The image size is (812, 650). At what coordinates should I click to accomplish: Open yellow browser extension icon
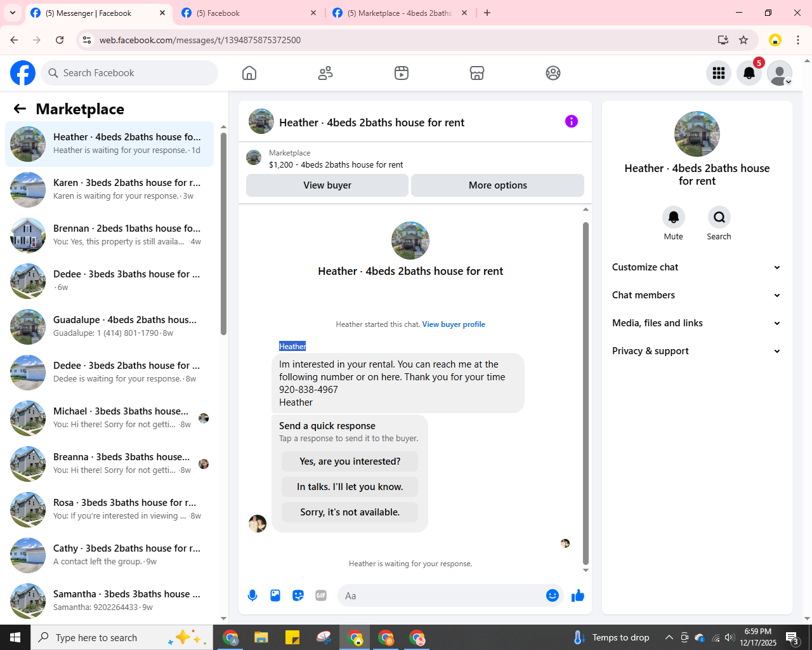point(775,40)
